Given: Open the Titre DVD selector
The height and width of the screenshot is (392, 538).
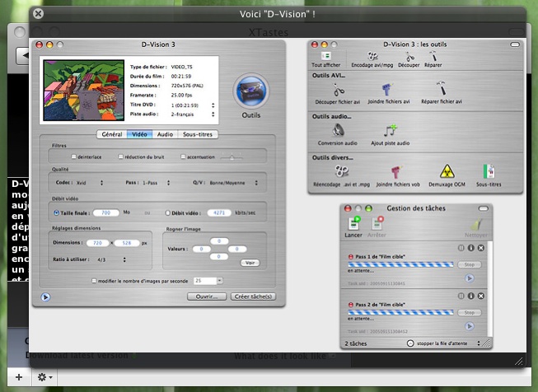Looking at the screenshot, I should point(193,105).
